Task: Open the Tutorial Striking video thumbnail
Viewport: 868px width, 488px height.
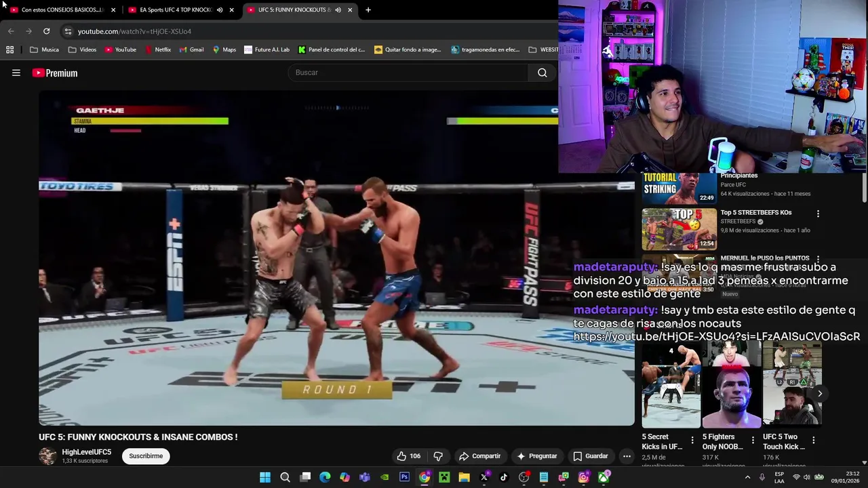Action: click(679, 188)
